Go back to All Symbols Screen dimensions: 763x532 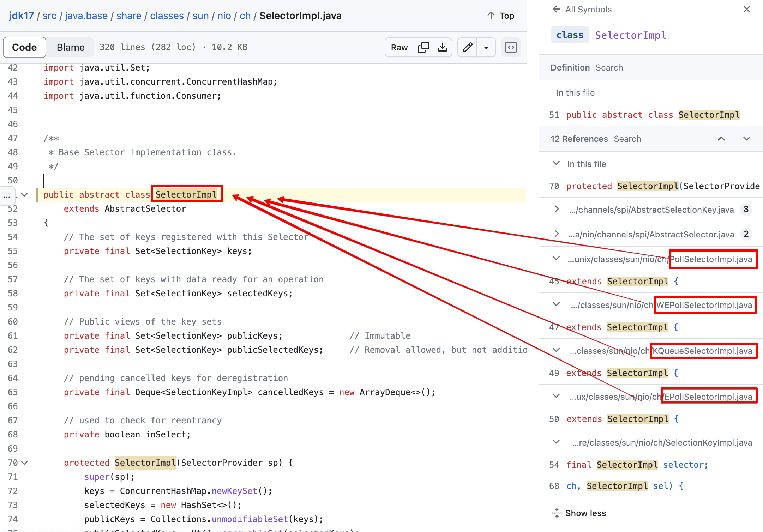[582, 10]
